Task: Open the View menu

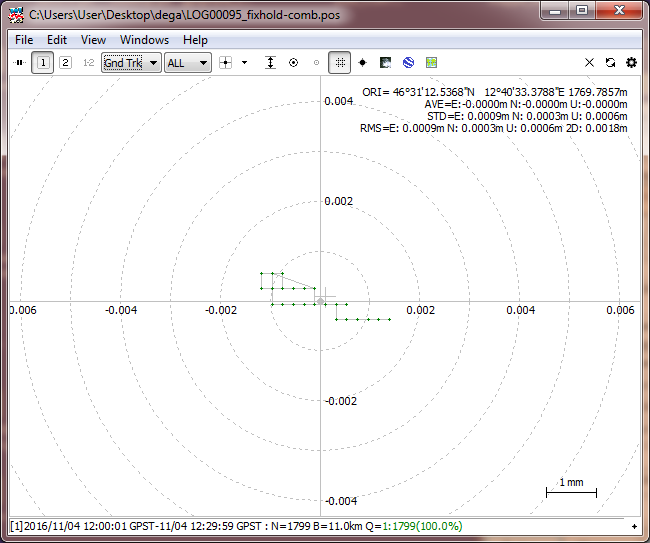Action: point(93,40)
